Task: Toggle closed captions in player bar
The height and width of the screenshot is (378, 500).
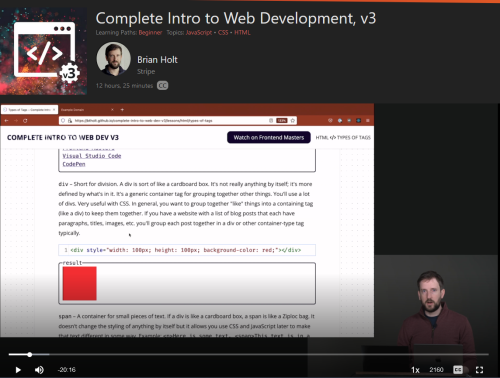Action: pyautogui.click(x=458, y=370)
